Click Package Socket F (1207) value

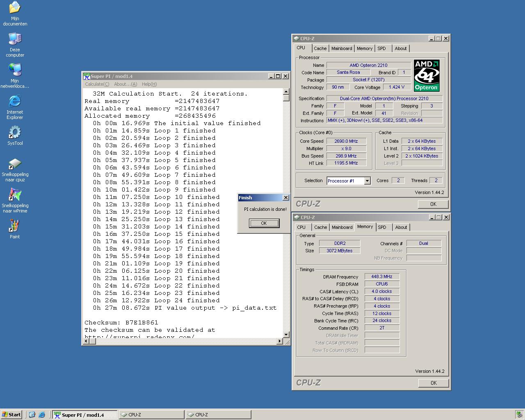click(x=369, y=80)
